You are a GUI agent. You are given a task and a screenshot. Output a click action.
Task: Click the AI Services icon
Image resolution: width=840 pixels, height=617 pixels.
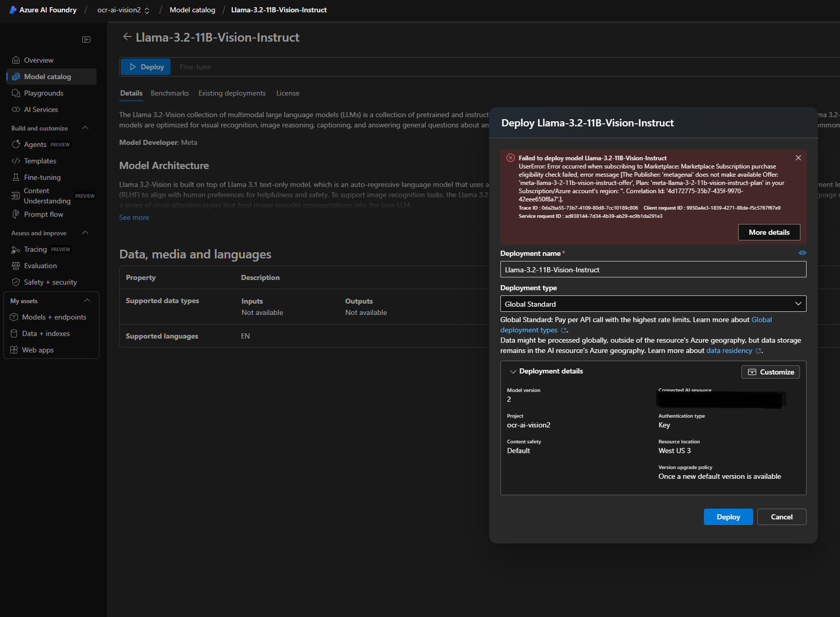pos(16,109)
